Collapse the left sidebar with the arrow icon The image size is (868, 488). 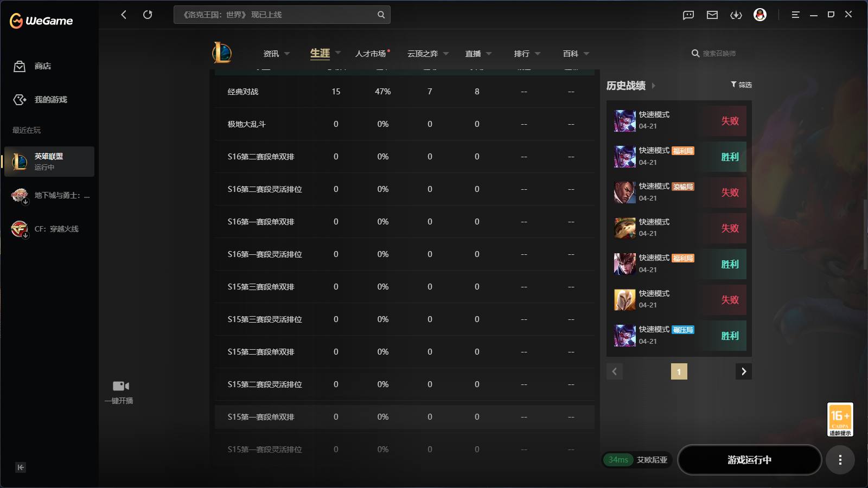(x=21, y=467)
